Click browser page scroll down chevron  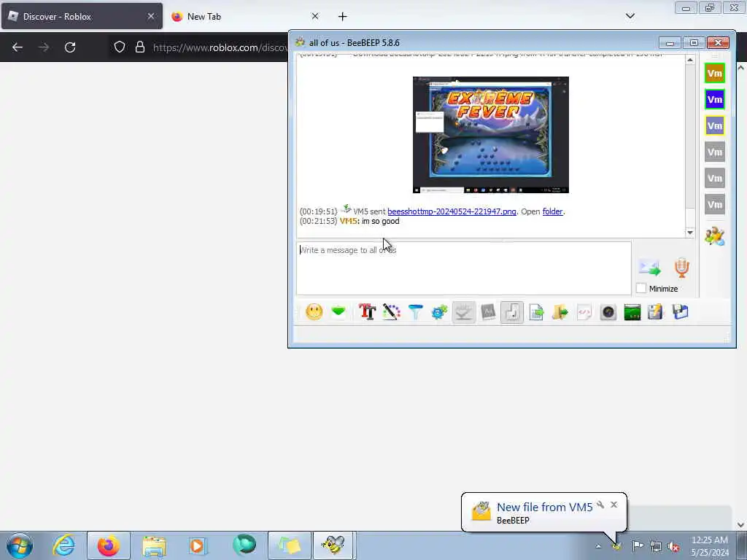coord(741,525)
